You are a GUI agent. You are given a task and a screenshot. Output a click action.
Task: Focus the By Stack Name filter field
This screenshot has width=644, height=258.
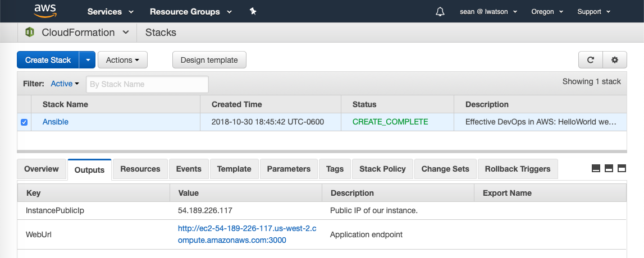tap(147, 84)
